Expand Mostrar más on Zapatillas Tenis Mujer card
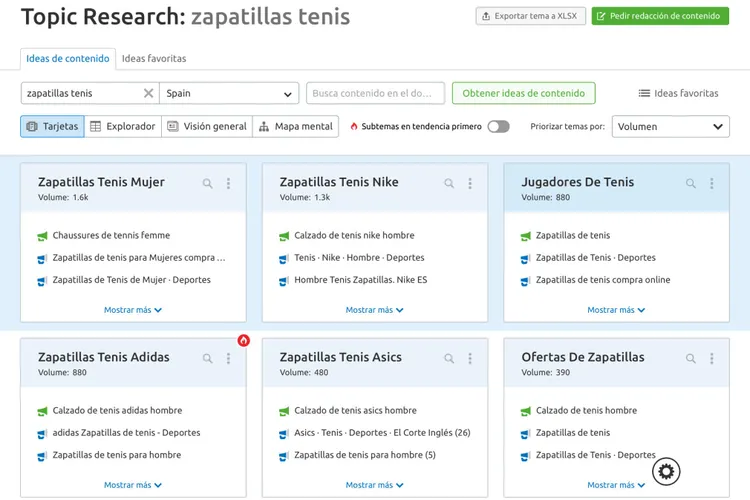Viewport: 750px width, 500px height. (x=133, y=310)
